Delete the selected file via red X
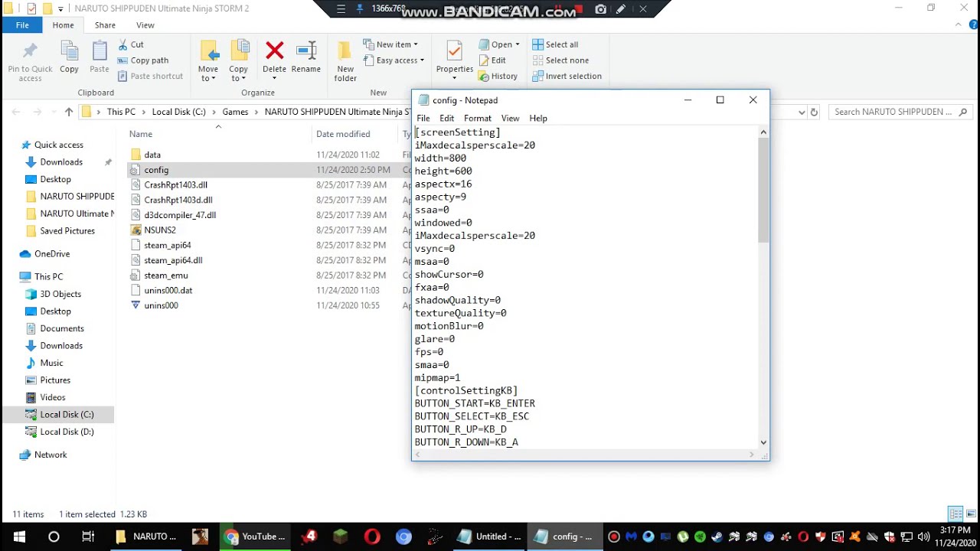Screen dimensions: 980x551 click(274, 58)
